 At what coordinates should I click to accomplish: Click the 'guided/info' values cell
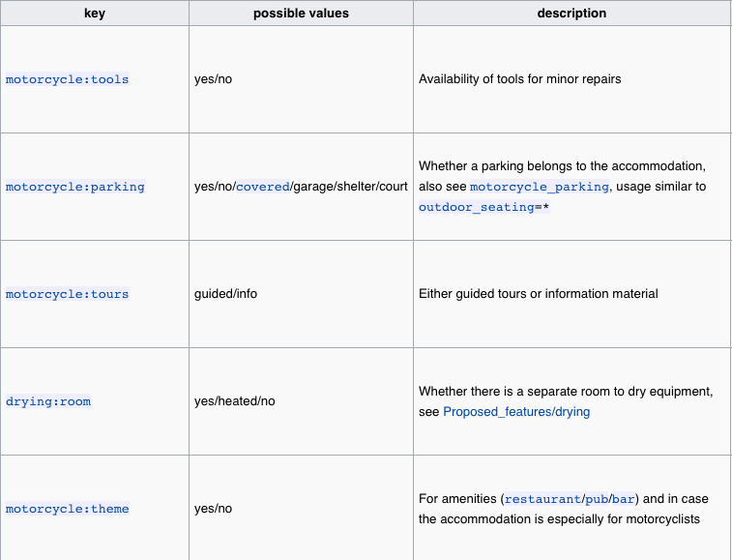(x=225, y=294)
